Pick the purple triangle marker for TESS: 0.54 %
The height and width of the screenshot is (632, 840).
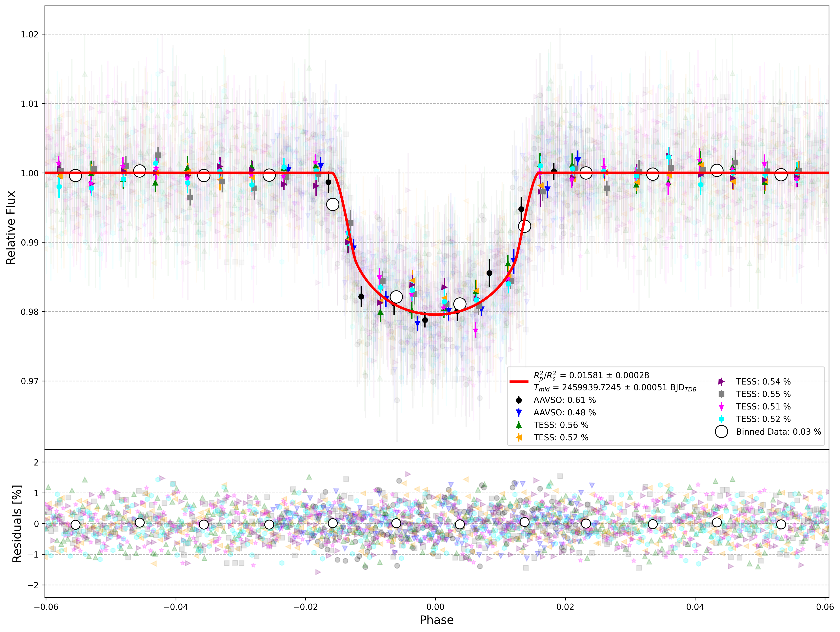pos(721,382)
